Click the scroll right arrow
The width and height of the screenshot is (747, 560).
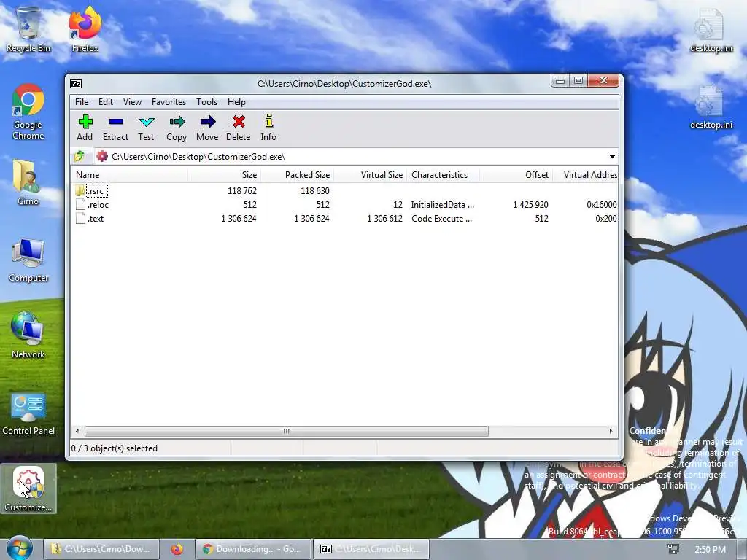(611, 432)
